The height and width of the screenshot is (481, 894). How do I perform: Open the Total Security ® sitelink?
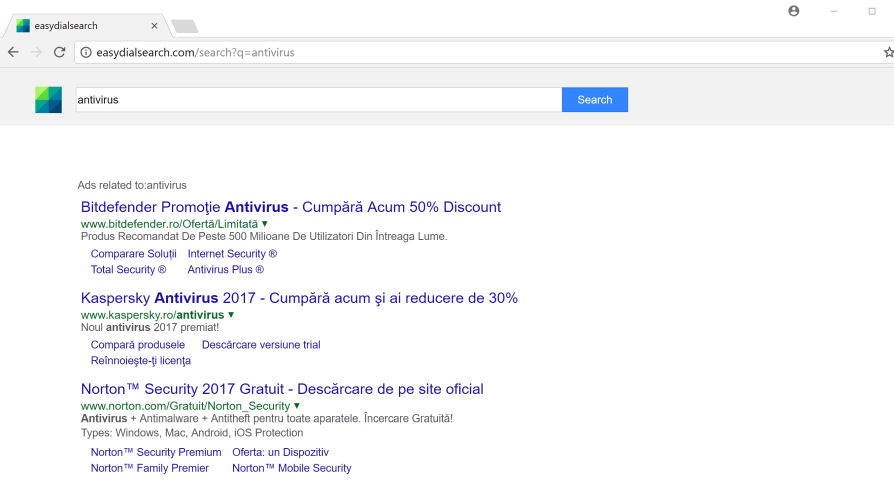tap(128, 270)
